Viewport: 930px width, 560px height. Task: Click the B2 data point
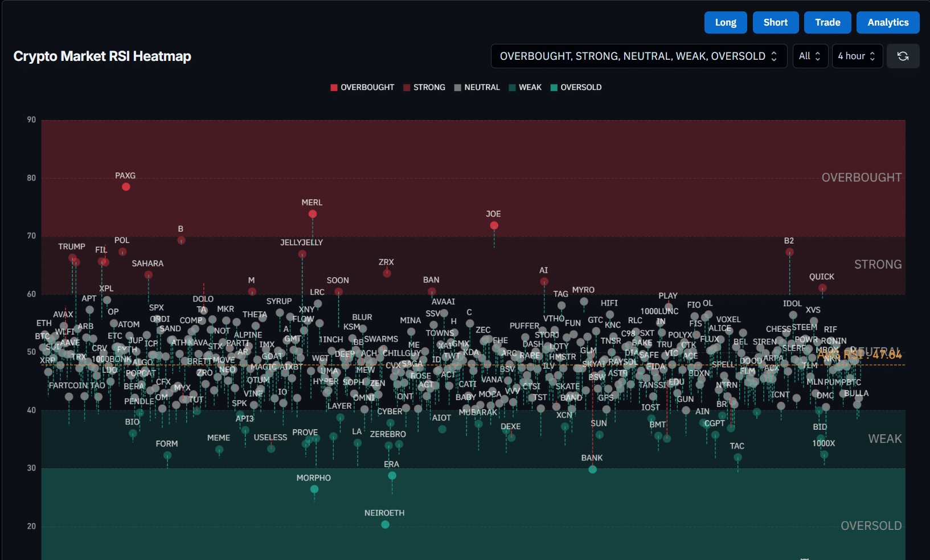[x=789, y=252]
